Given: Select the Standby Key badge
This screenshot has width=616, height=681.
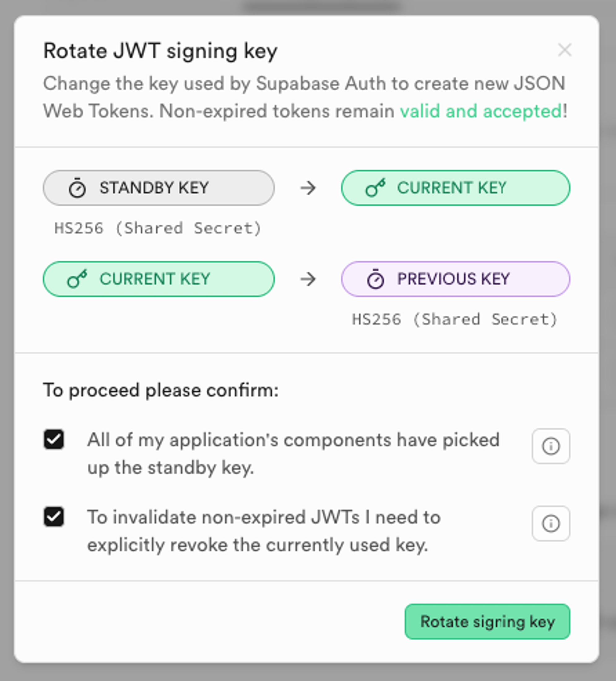Looking at the screenshot, I should (x=159, y=188).
